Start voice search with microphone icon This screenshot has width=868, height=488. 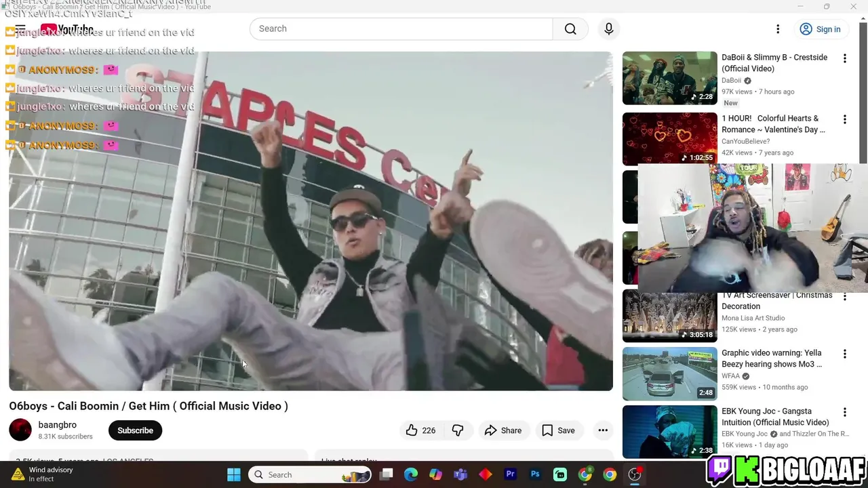(609, 28)
